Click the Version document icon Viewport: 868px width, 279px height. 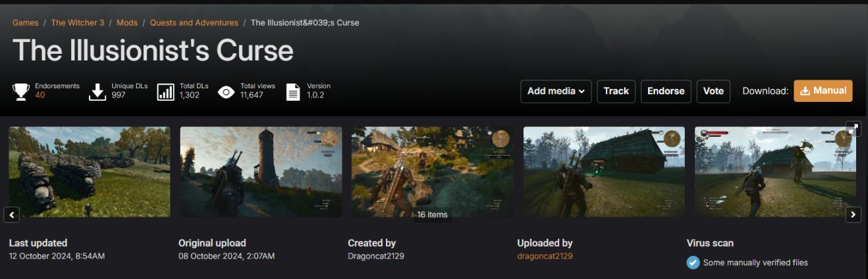(293, 91)
